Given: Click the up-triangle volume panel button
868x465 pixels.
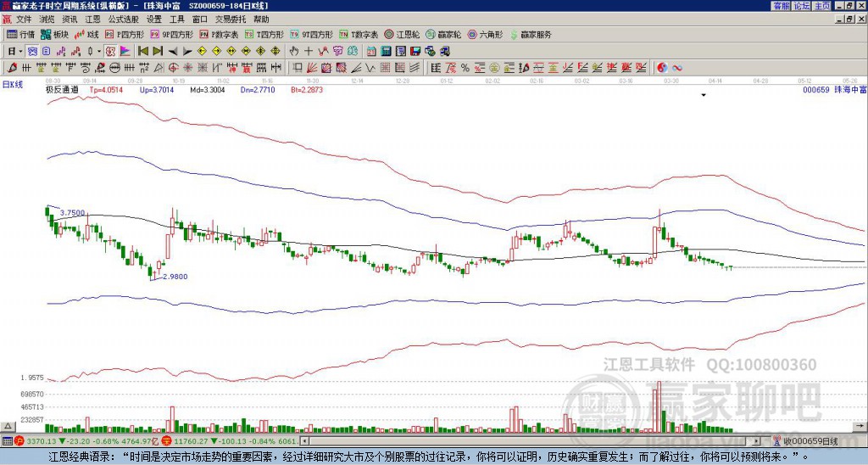Looking at the screenshot, I should tap(8, 426).
